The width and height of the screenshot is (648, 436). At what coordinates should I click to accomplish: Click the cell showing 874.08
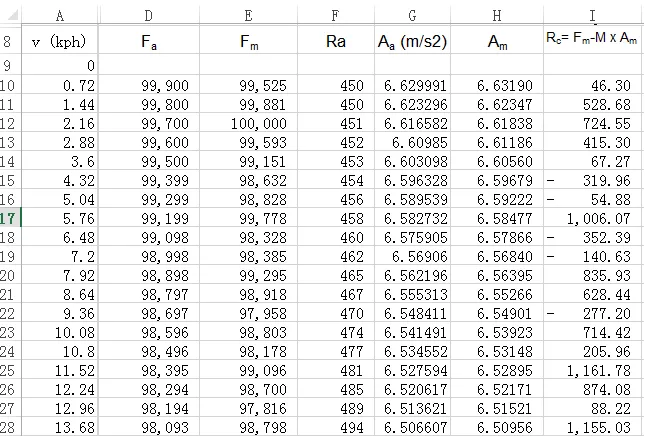(x=593, y=389)
